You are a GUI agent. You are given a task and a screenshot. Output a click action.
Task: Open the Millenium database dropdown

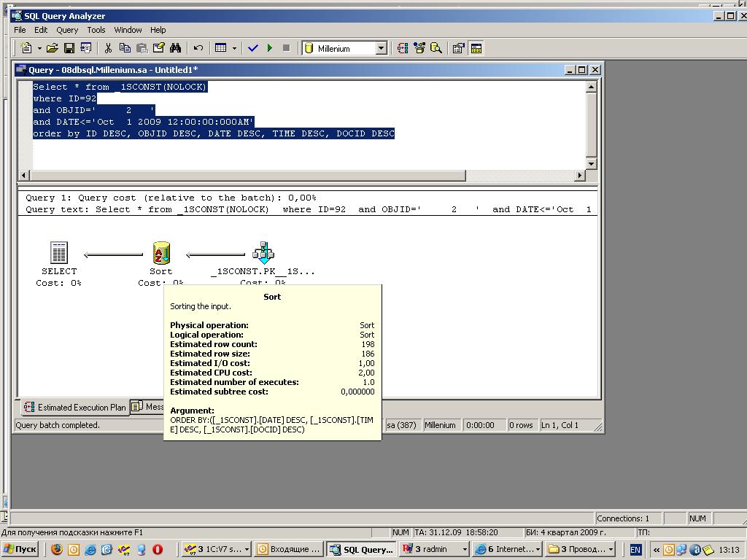coord(380,48)
